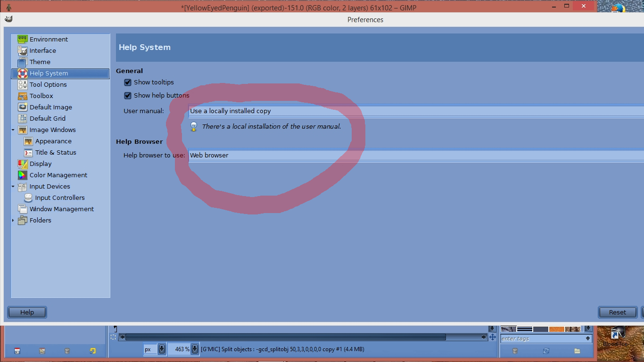
Task: Click the canvas horizontal scrollbar thumb
Action: click(x=285, y=337)
